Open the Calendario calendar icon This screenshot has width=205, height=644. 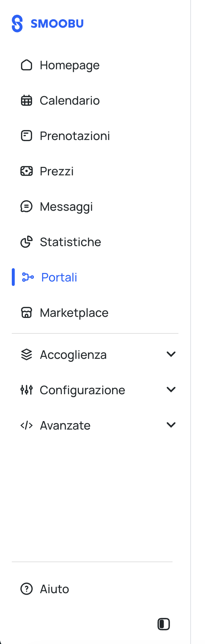[27, 101]
